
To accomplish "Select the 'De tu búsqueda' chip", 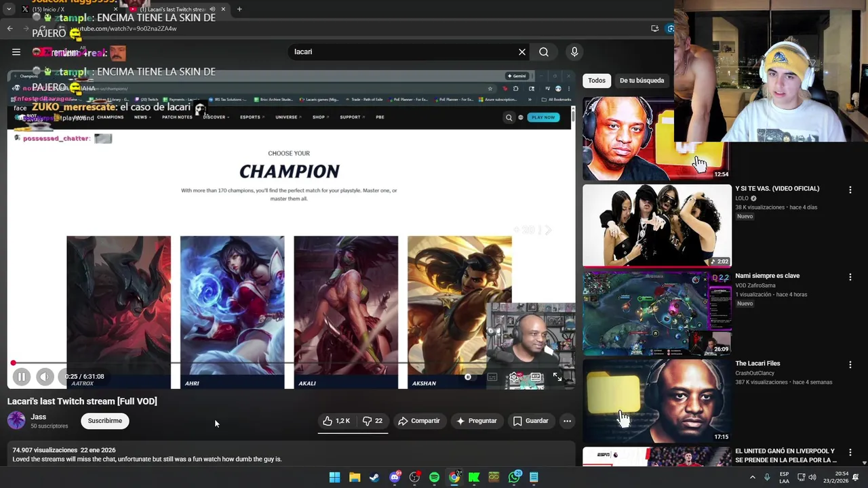I will click(642, 81).
